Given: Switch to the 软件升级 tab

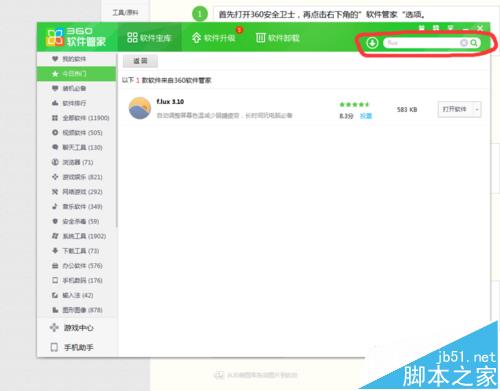Looking at the screenshot, I should coord(213,38).
